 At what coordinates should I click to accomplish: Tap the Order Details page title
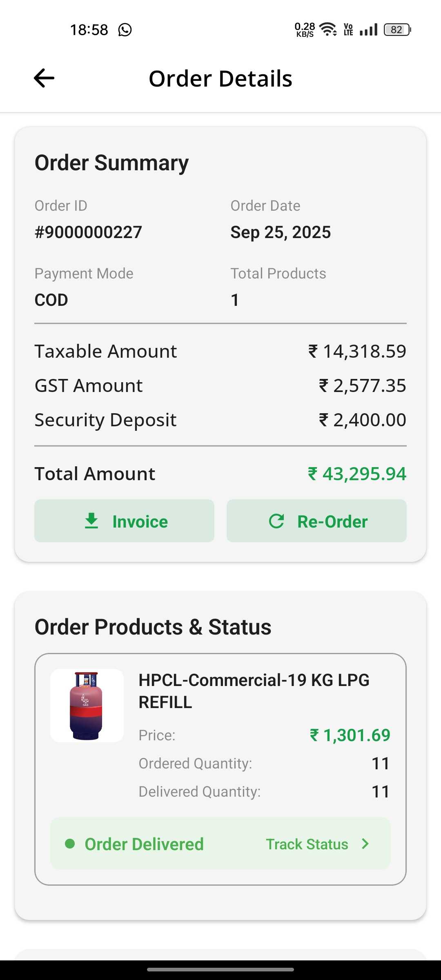pos(220,78)
